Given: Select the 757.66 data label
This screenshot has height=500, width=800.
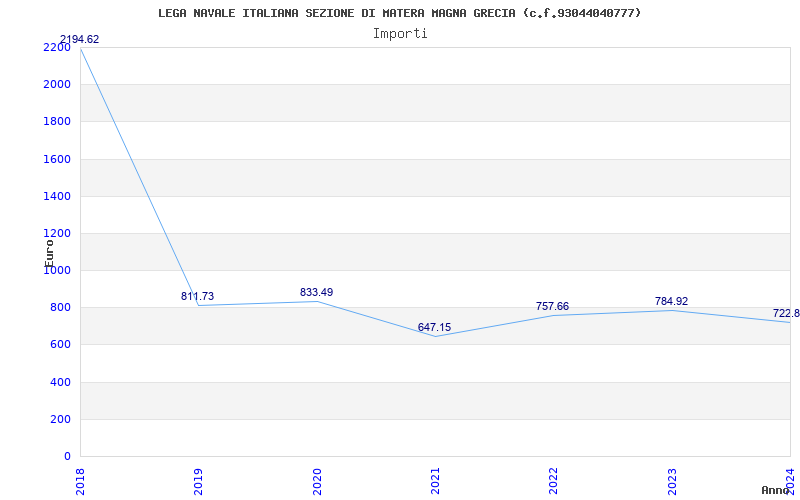Looking at the screenshot, I should coord(552,306).
